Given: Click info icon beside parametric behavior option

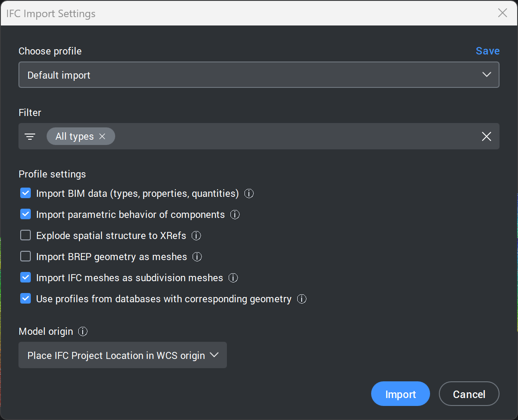Looking at the screenshot, I should click(x=235, y=214).
